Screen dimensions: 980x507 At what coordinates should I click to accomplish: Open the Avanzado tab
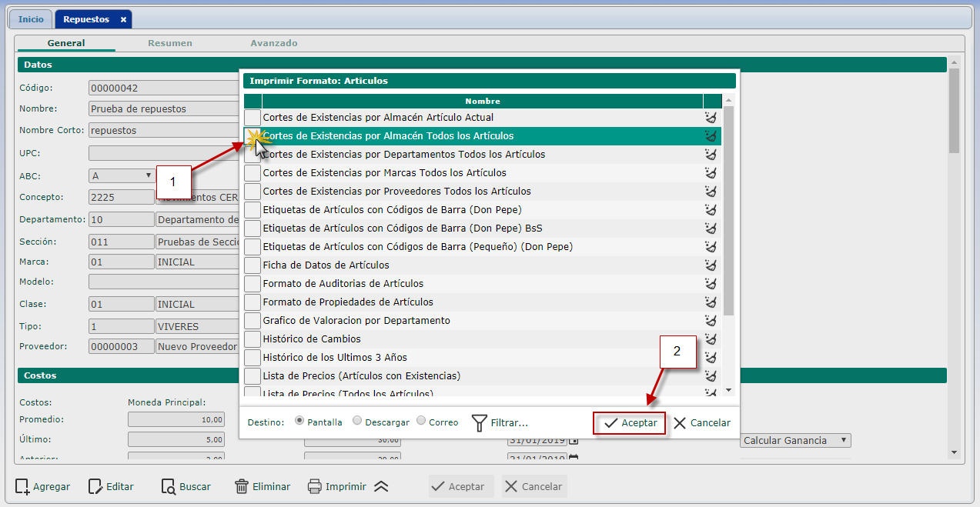pyautogui.click(x=273, y=43)
